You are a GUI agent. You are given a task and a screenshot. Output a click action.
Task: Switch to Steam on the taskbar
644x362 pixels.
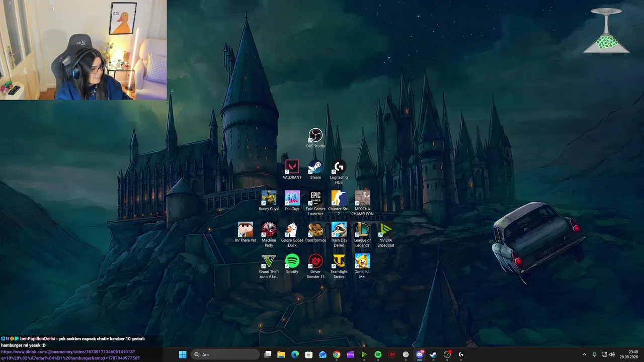pos(433,354)
